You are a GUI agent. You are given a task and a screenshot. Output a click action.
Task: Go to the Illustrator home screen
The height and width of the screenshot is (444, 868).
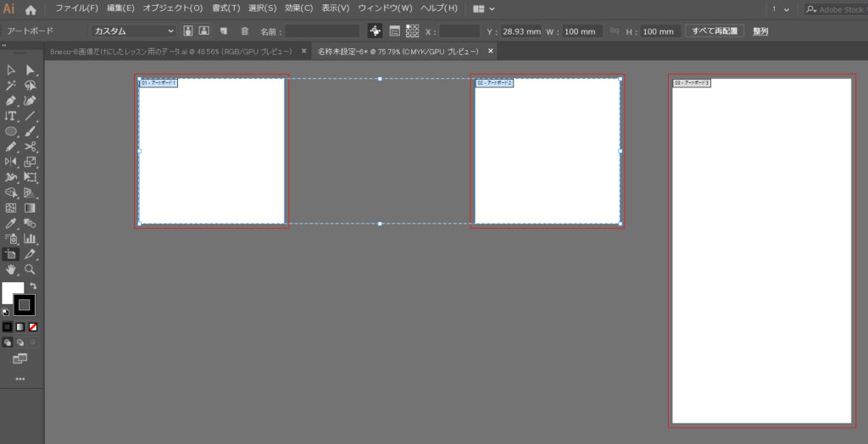[x=31, y=9]
